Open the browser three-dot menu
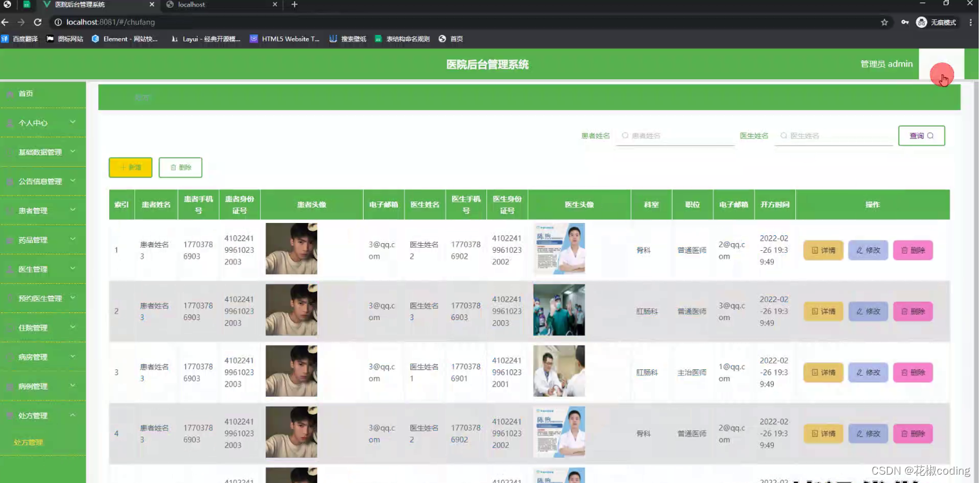This screenshot has width=980, height=483. (x=970, y=22)
